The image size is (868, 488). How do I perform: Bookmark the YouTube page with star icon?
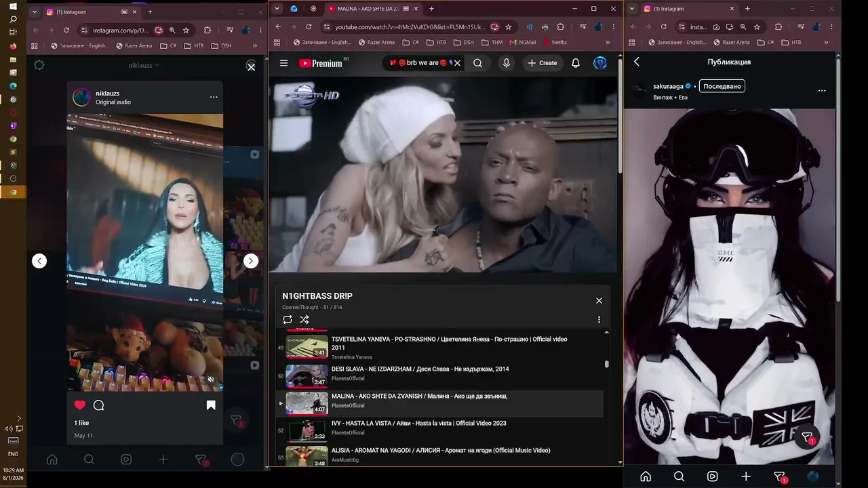509,27
